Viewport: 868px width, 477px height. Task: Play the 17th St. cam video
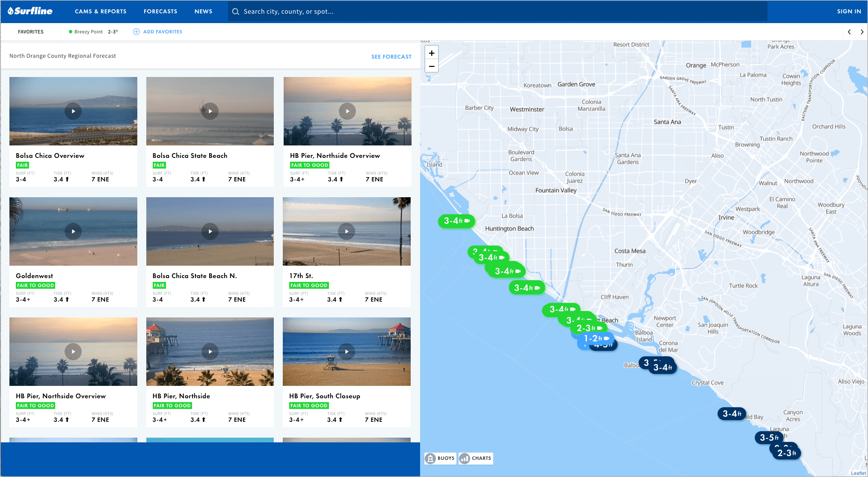[x=347, y=231]
